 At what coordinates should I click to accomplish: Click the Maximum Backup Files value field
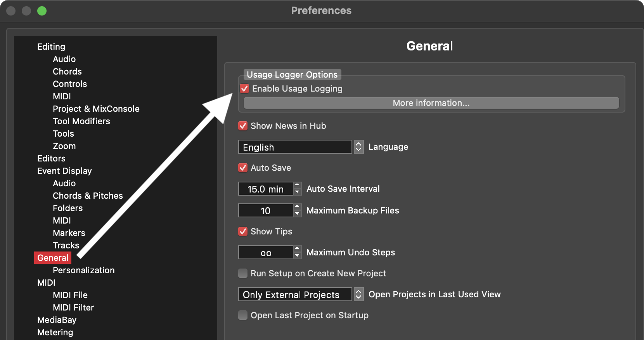(266, 211)
